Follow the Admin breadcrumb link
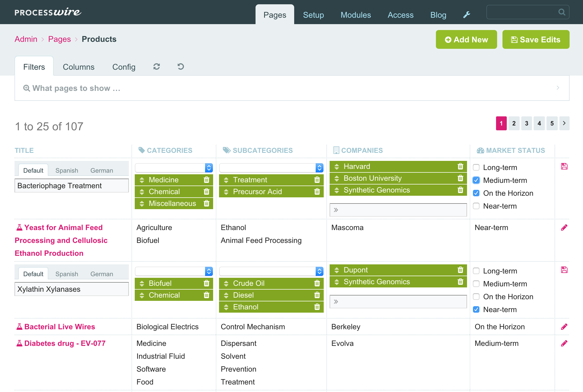The width and height of the screenshot is (583, 392). (26, 39)
